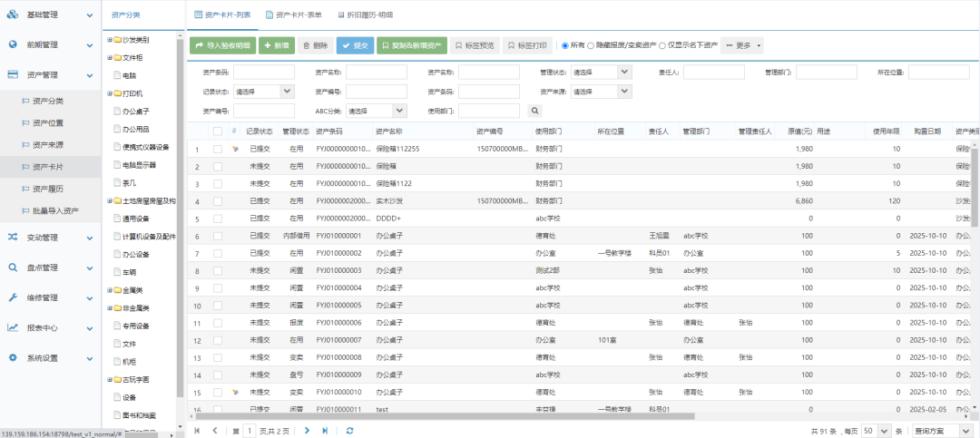Image resolution: width=980 pixels, height=438 pixels.
Task: Select the 隐藏报废/变卖资产 radio button
Action: click(x=592, y=45)
